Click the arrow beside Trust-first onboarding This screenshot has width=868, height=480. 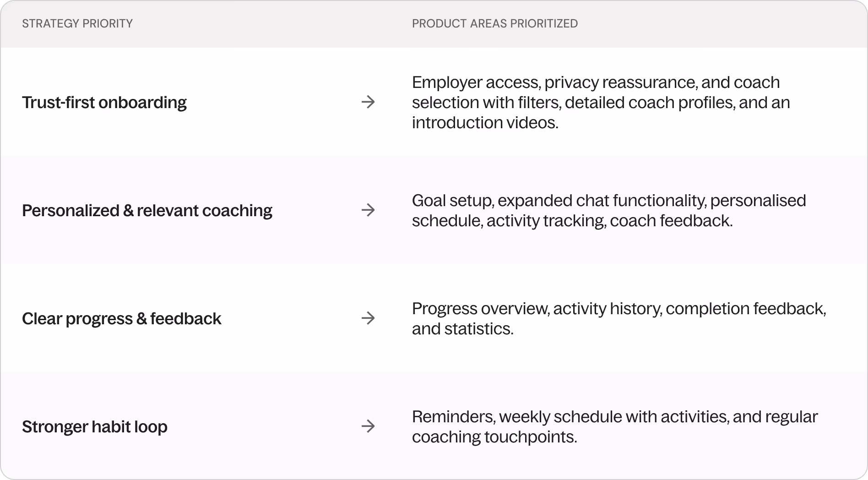[368, 102]
